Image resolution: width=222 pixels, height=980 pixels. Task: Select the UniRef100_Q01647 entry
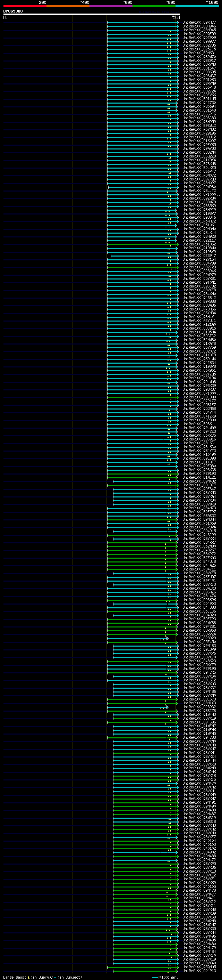(x=199, y=68)
